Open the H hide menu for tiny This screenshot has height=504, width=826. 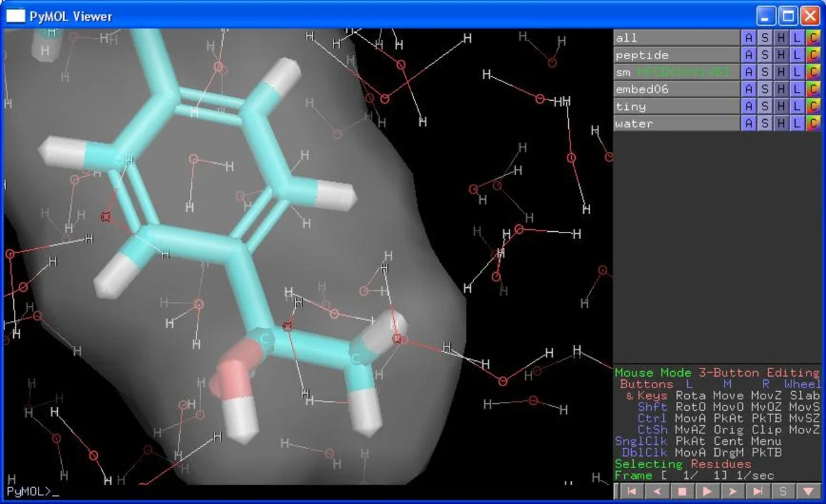(781, 106)
